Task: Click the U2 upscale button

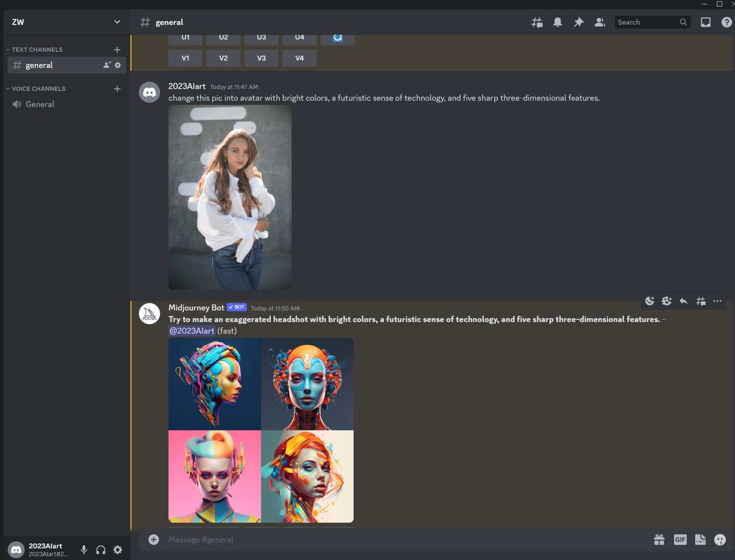Action: click(223, 38)
